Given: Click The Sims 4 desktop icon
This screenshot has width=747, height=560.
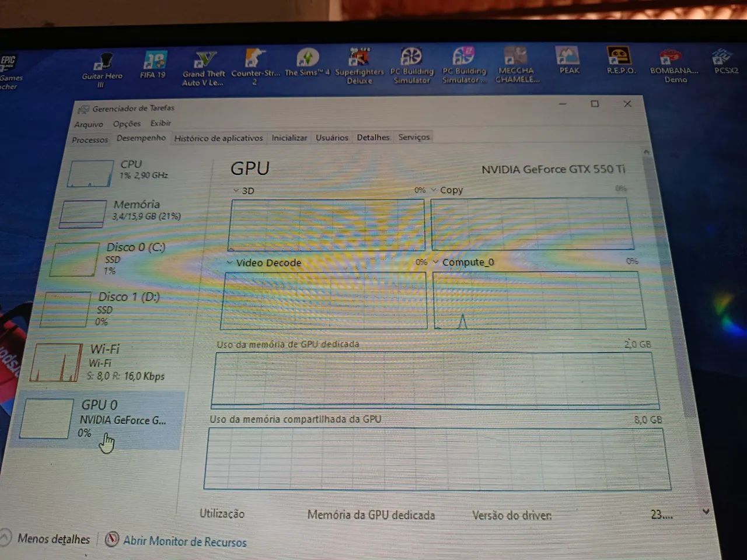Looking at the screenshot, I should 308,62.
